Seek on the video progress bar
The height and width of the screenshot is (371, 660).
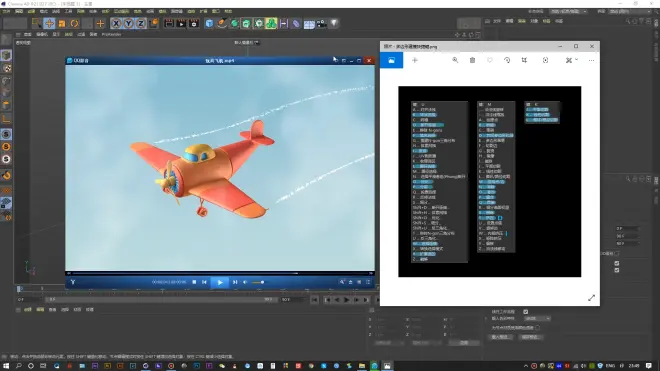point(220,273)
